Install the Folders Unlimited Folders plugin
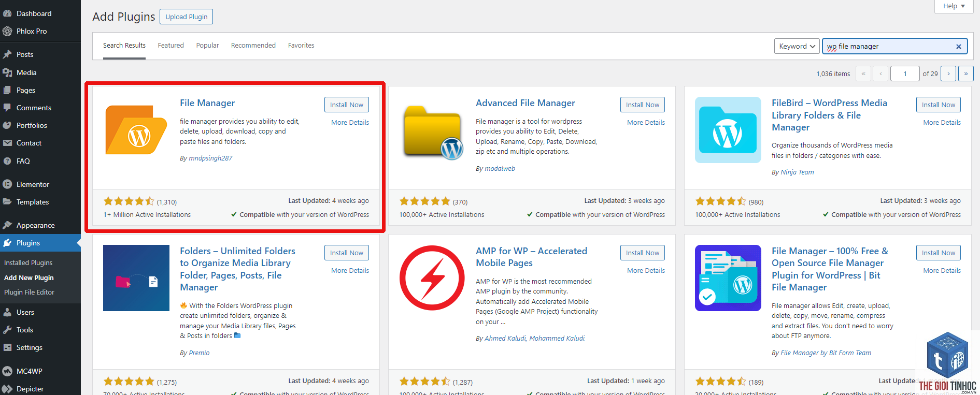 [347, 253]
